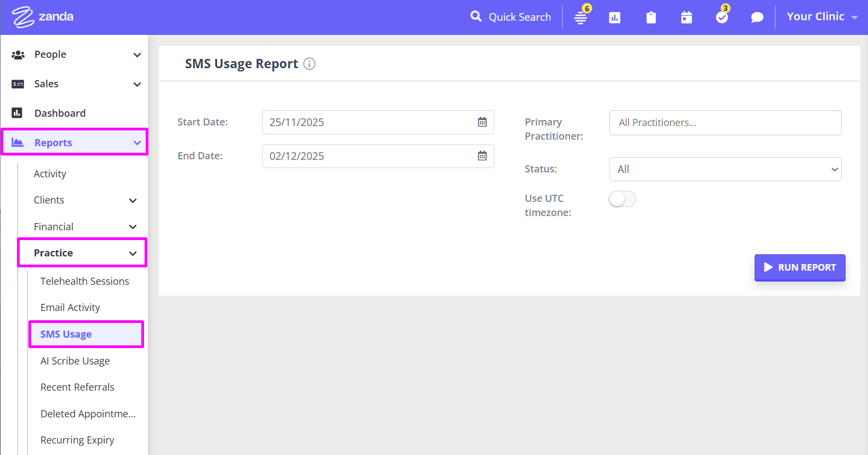Open the Recent Referrals report link
868x455 pixels.
tap(77, 387)
